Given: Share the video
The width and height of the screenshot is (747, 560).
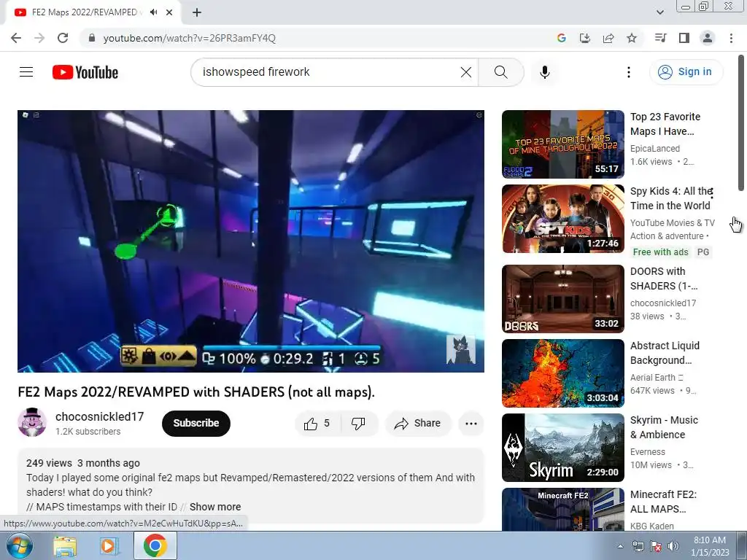Looking at the screenshot, I should click(x=418, y=424).
